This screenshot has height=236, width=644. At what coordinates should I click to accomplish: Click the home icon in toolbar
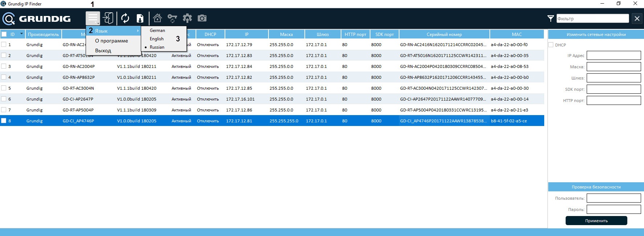tap(157, 18)
